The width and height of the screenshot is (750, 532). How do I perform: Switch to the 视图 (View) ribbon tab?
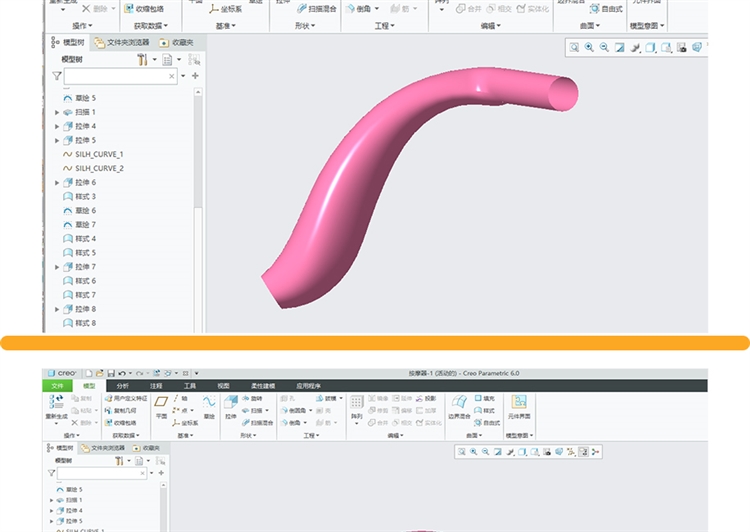pyautogui.click(x=223, y=386)
